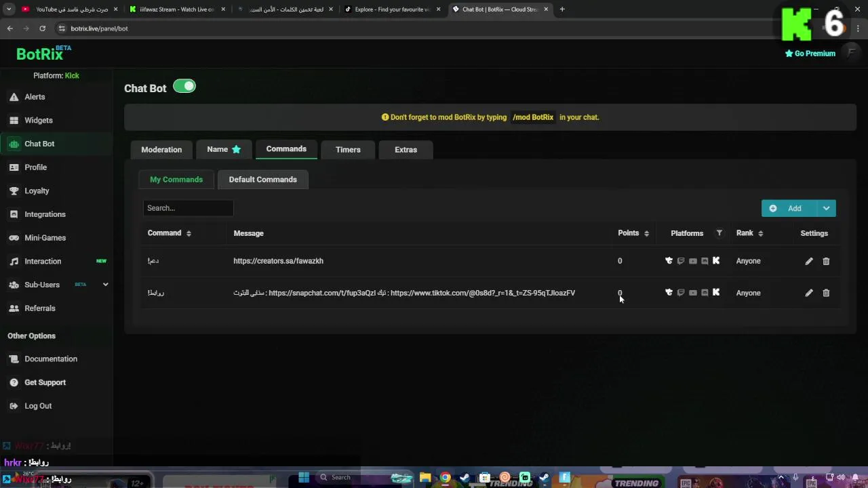Viewport: 868px width, 488px height.
Task: Delete the creators.sa/fawazkh command
Action: tap(826, 261)
